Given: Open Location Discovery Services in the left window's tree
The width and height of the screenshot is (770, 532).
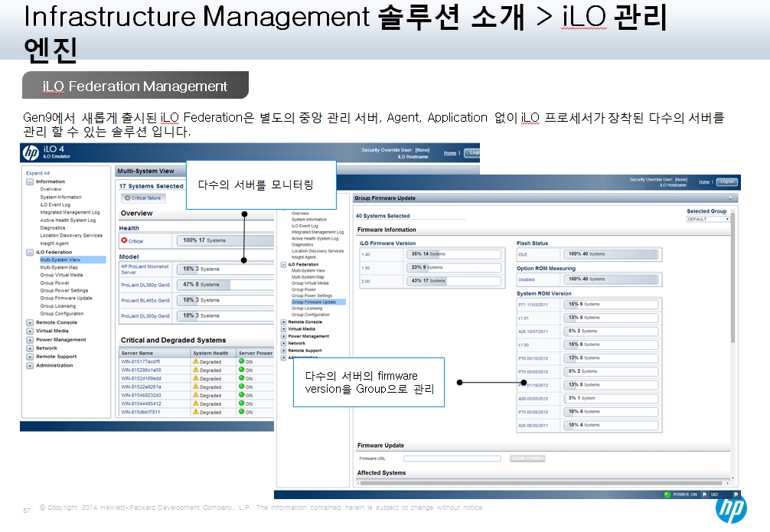Looking at the screenshot, I should point(71,236).
